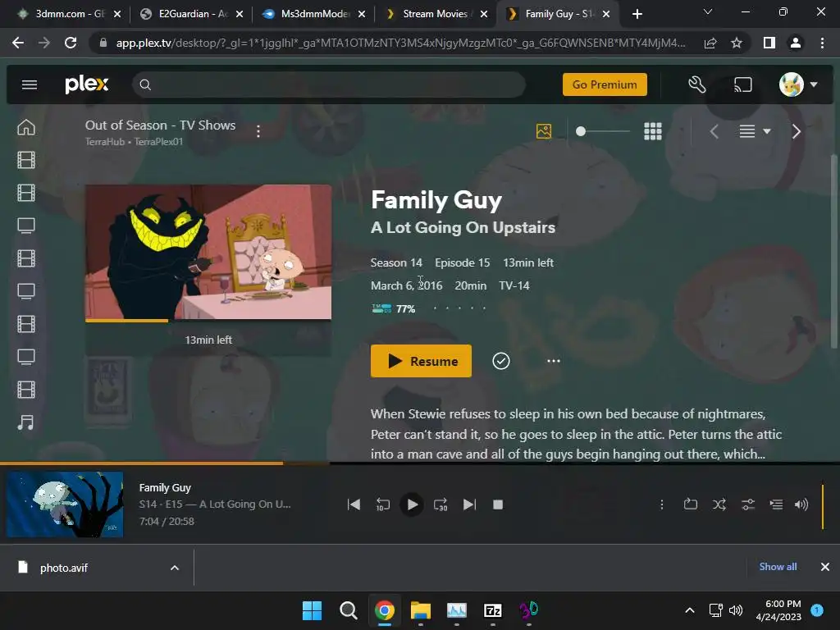The width and height of the screenshot is (840, 630).
Task: Skip to next episode in player
Action: [x=469, y=504]
